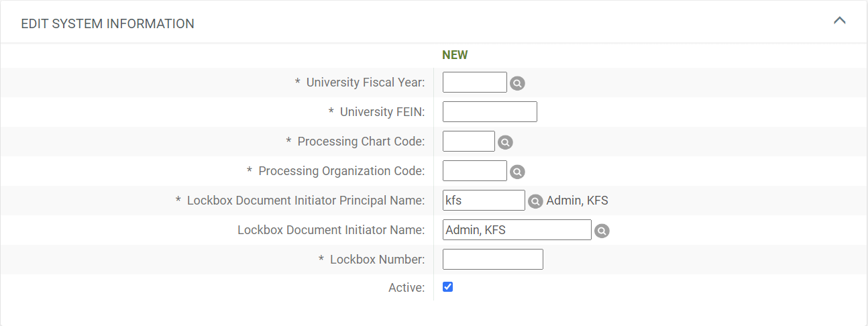868x326 pixels.
Task: Click the University Fiscal Year input field
Action: point(475,83)
